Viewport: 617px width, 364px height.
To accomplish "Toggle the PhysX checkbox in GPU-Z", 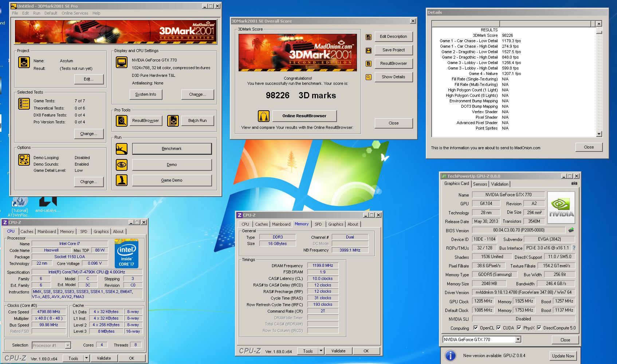I will [519, 328].
